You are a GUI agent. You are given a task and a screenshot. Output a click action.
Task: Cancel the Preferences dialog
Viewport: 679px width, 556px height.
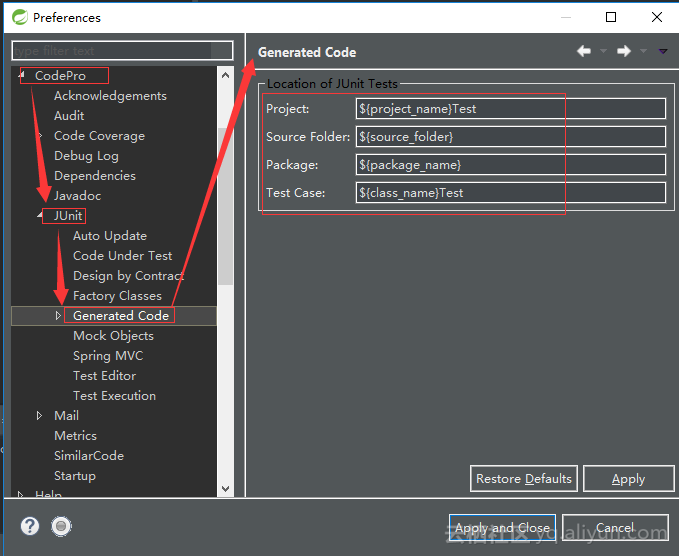tap(615, 527)
